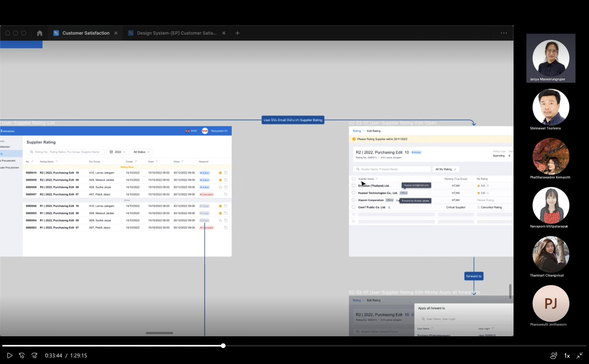The height and width of the screenshot is (364, 589).
Task: Skip back 10 seconds in the recording
Action: pos(22,355)
